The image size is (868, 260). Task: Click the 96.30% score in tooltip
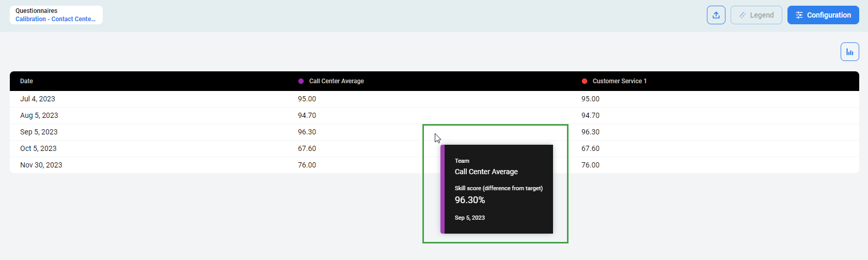tap(469, 200)
